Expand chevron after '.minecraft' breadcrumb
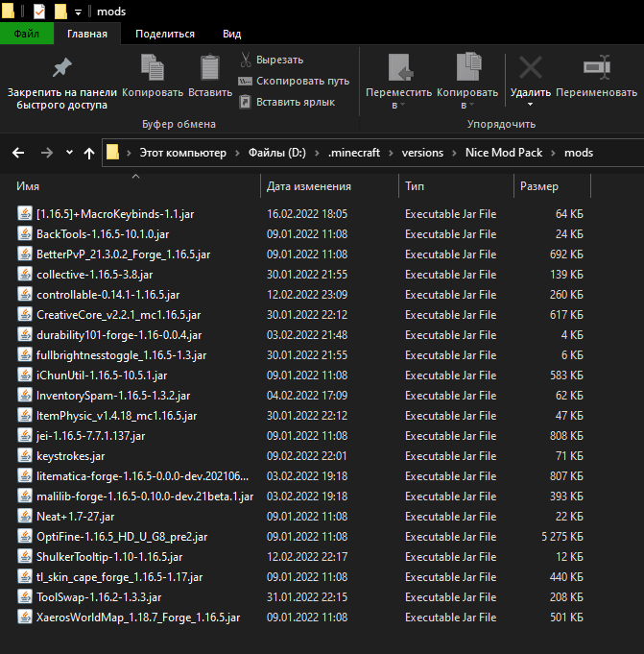The height and width of the screenshot is (654, 644). [391, 153]
